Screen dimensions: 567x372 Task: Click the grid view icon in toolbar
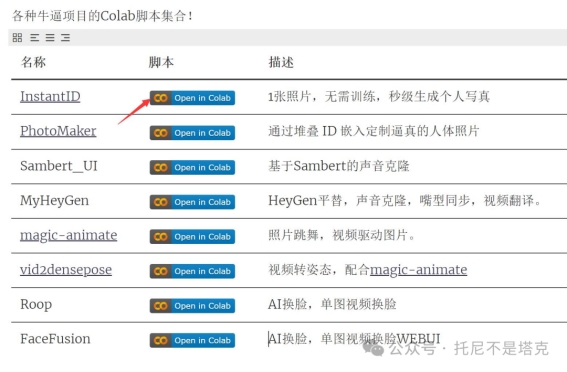pyautogui.click(x=17, y=37)
